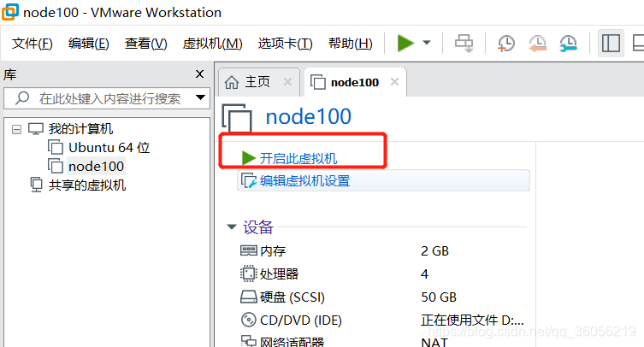The image size is (644, 347).
Task: Click the node100 heading text
Action: tap(309, 116)
